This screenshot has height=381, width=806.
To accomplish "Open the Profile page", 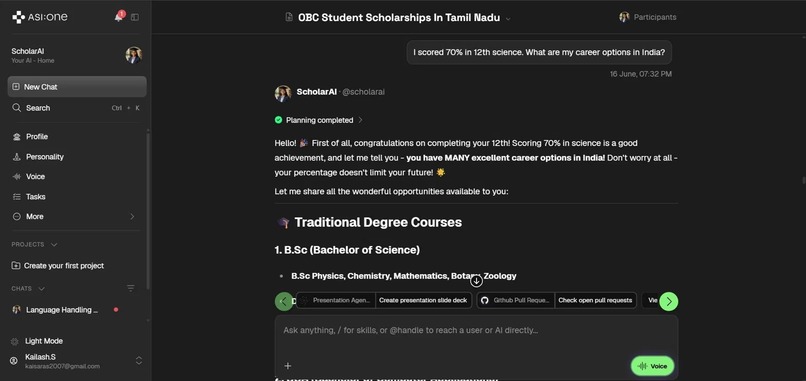I will [37, 136].
